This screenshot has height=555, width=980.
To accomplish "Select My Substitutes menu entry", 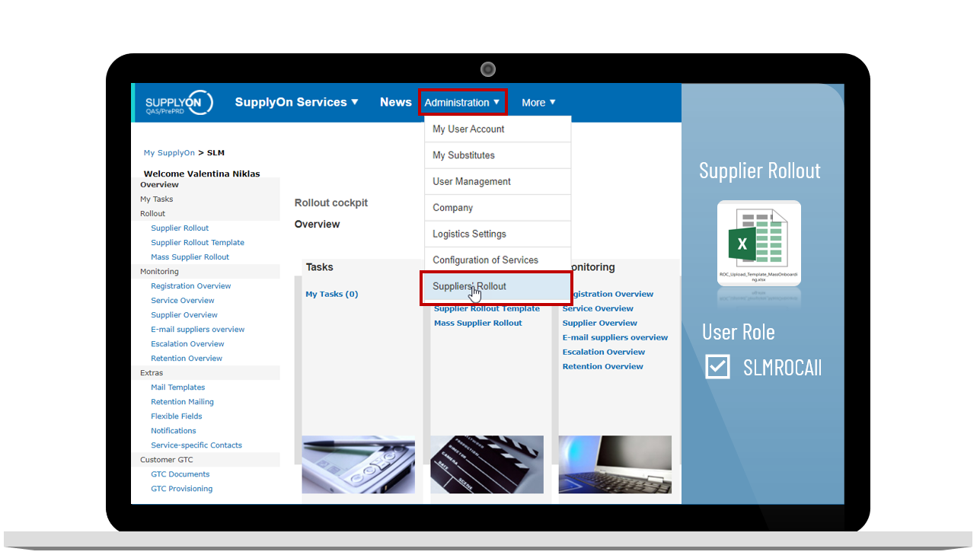I will [497, 155].
